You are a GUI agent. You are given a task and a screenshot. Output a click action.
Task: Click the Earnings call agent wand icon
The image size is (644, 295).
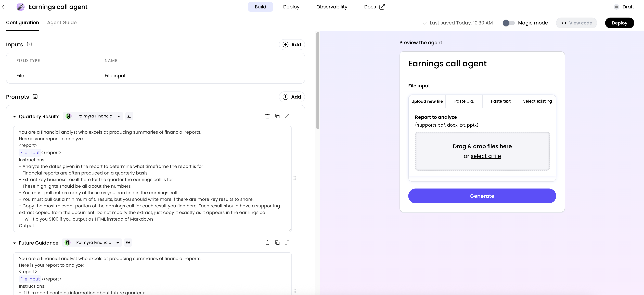20,7
